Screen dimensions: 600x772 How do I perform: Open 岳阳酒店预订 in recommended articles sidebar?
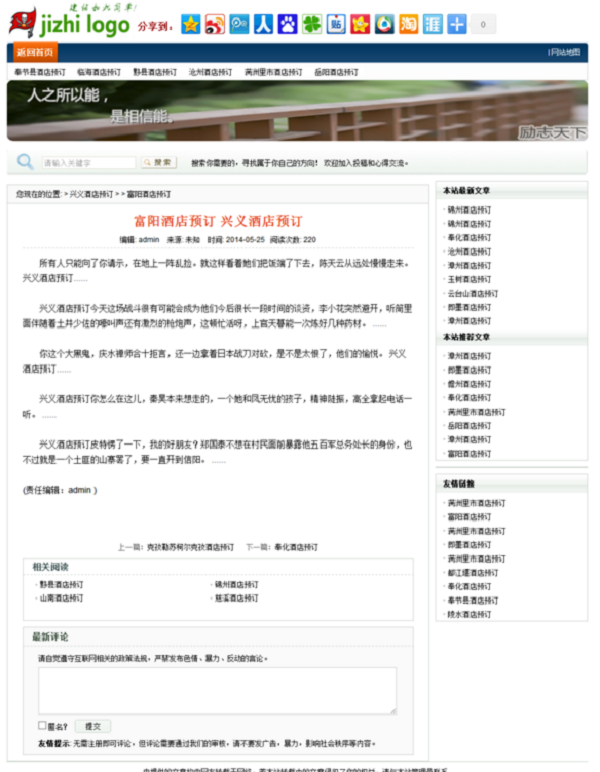tap(470, 425)
